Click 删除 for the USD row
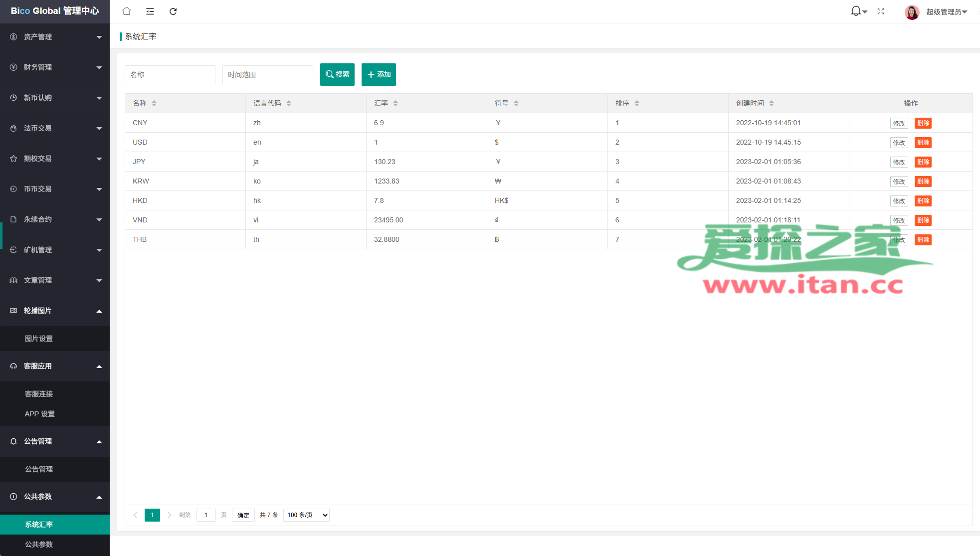The image size is (980, 556). (x=923, y=143)
